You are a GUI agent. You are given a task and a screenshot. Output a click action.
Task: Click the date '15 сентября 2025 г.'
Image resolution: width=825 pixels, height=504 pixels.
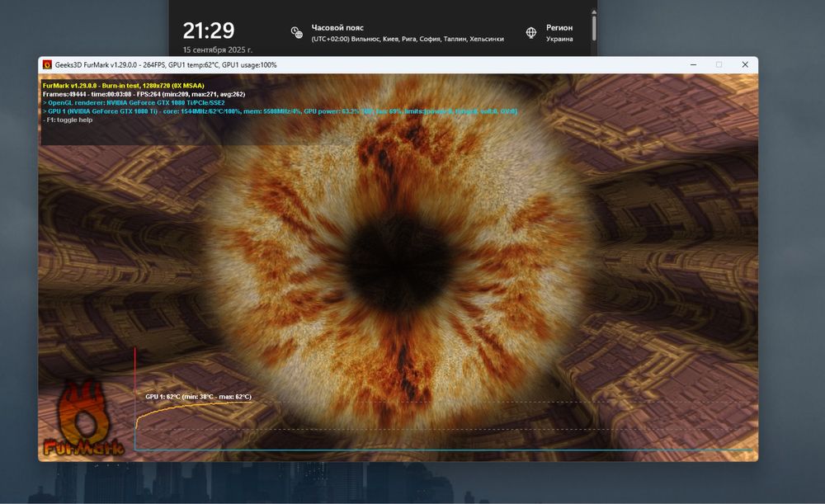tap(218, 50)
